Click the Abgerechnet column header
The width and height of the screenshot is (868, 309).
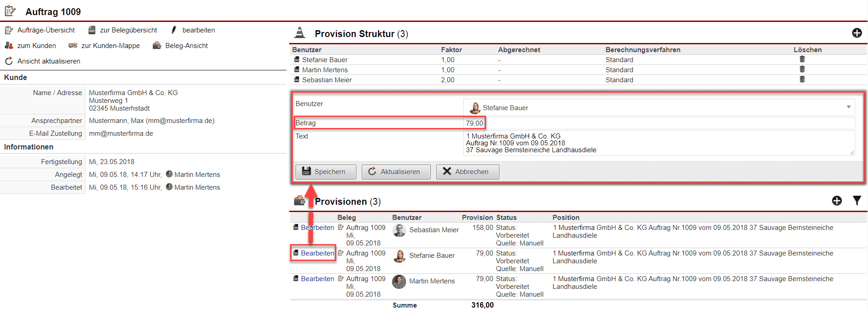pyautogui.click(x=519, y=50)
